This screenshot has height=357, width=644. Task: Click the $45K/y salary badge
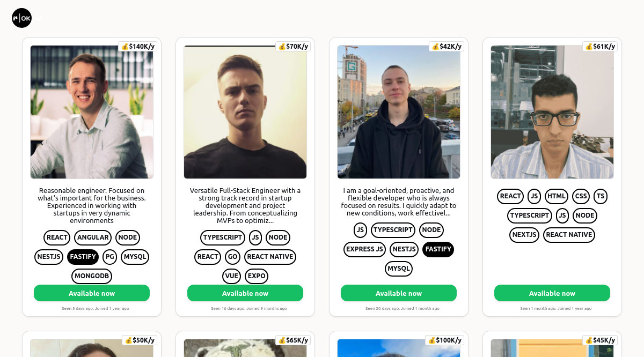[600, 340]
